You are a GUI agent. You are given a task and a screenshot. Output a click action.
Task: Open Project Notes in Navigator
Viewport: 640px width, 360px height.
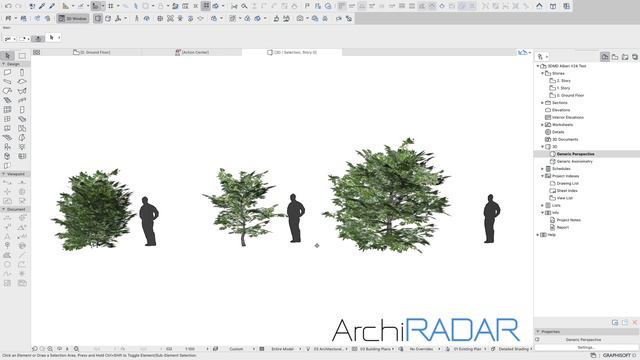tap(568, 220)
